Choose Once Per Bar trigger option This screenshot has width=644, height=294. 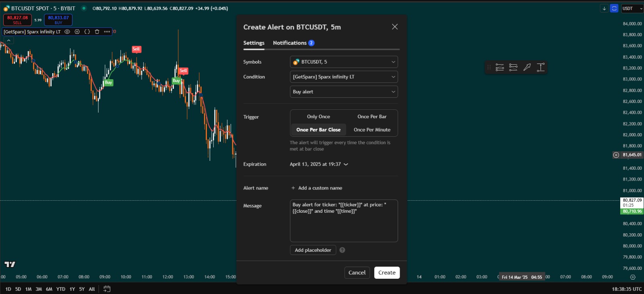coord(372,117)
